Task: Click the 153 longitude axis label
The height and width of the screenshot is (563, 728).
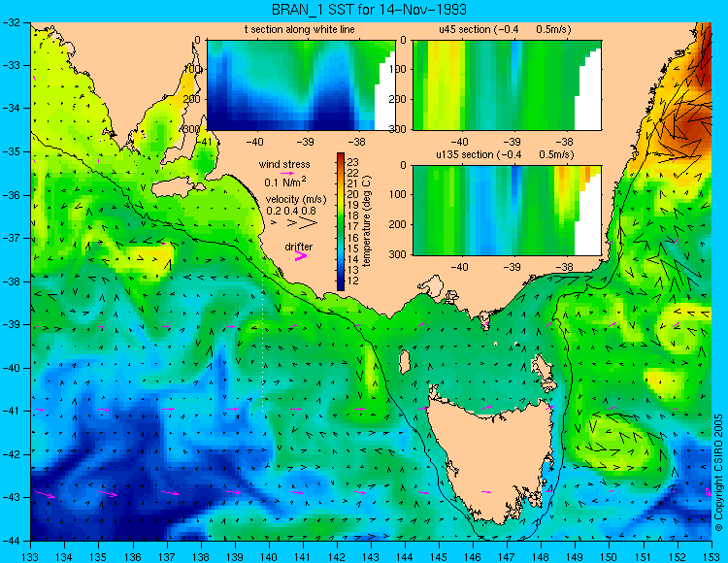Action: pyautogui.click(x=711, y=556)
